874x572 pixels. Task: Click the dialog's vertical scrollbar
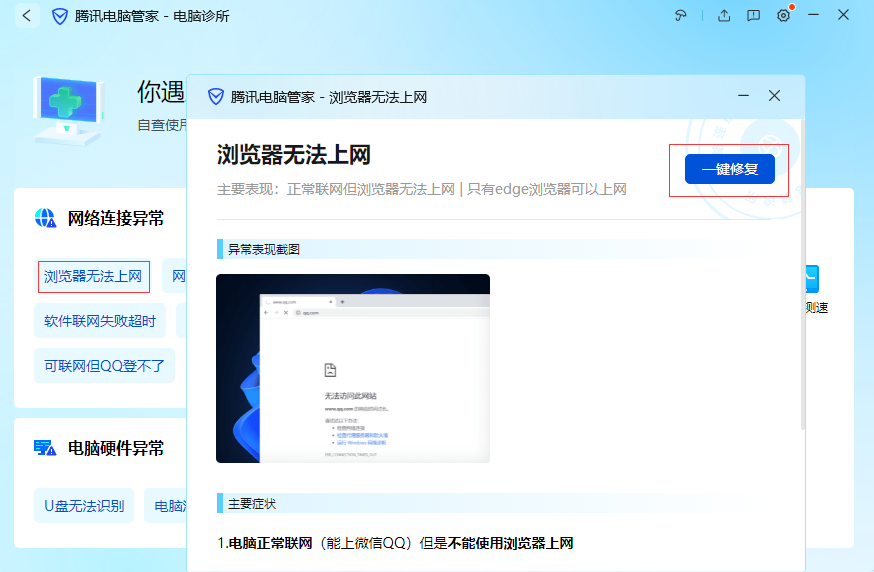[x=803, y=273]
